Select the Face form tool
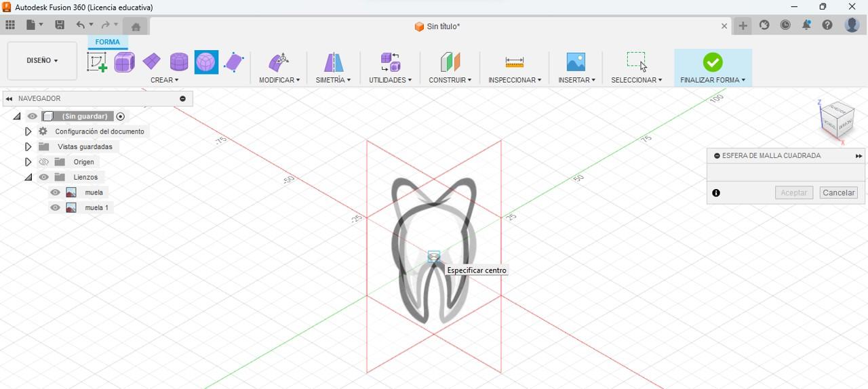The height and width of the screenshot is (389, 868). click(234, 62)
